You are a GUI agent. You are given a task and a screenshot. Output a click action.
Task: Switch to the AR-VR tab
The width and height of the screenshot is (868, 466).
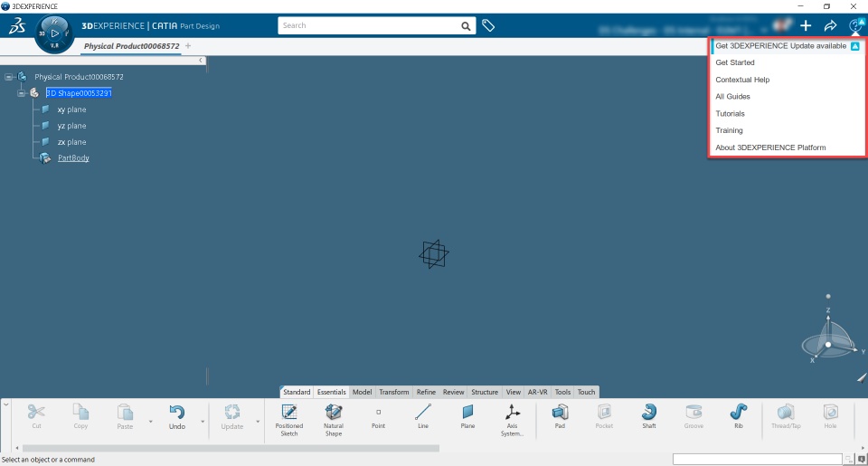point(537,392)
